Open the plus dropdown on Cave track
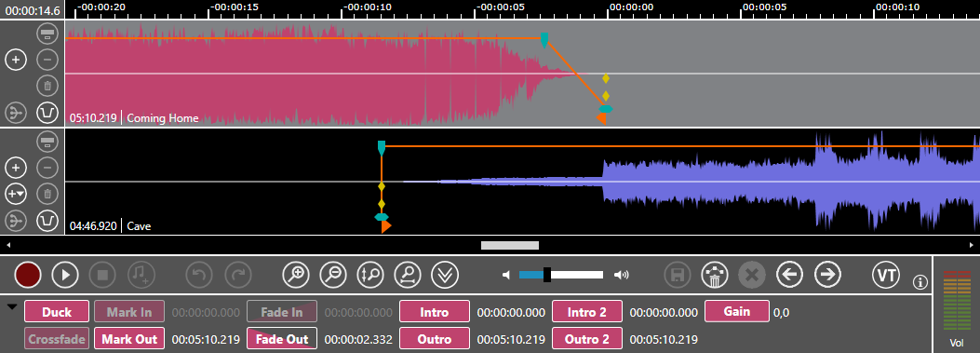Screen dimensions: 980x353 16,194
